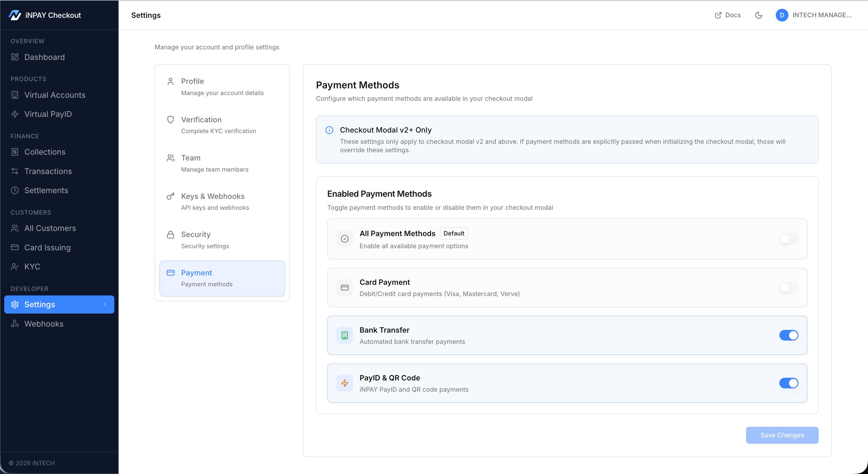
Task: Click the Card Issuing sidebar icon
Action: [x=15, y=248]
